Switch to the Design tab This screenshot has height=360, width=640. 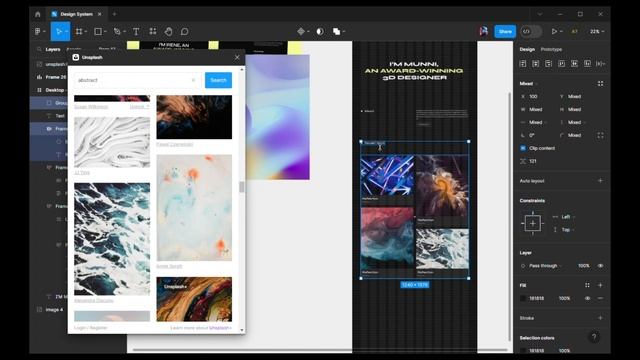pos(527,49)
